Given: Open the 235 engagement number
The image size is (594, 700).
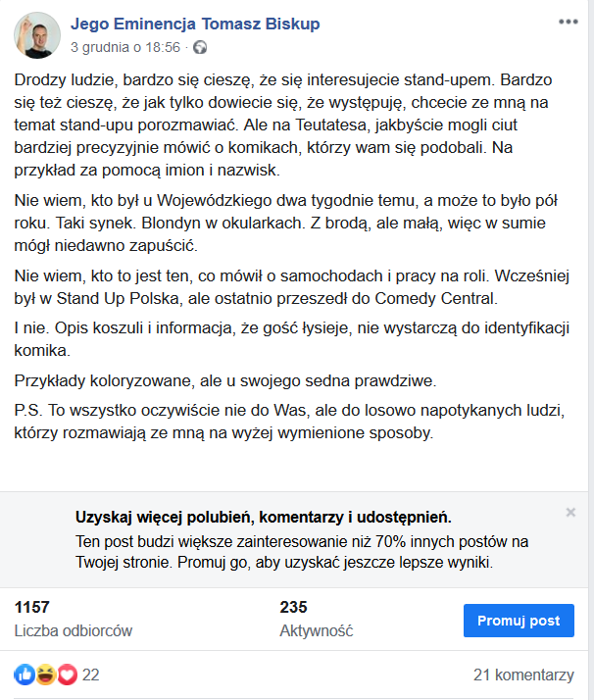Looking at the screenshot, I should (x=293, y=607).
